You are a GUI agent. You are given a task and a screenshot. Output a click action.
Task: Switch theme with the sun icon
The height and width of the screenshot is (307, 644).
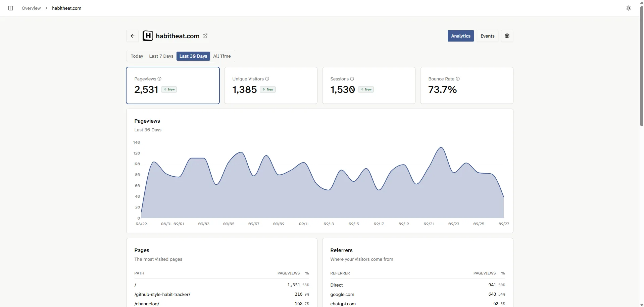click(629, 8)
